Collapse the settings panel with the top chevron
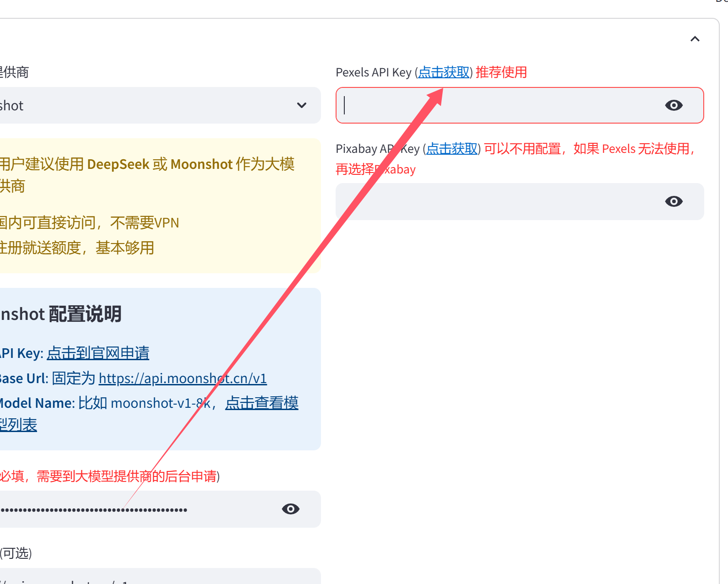The width and height of the screenshot is (728, 584). 695,39
